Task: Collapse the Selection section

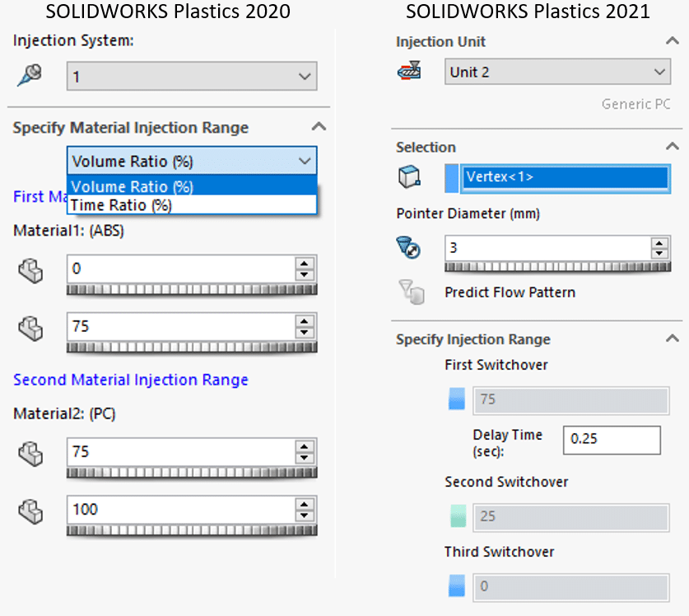Action: tap(673, 146)
